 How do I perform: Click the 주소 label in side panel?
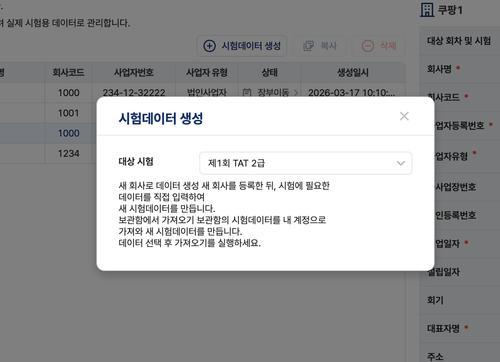tap(435, 357)
